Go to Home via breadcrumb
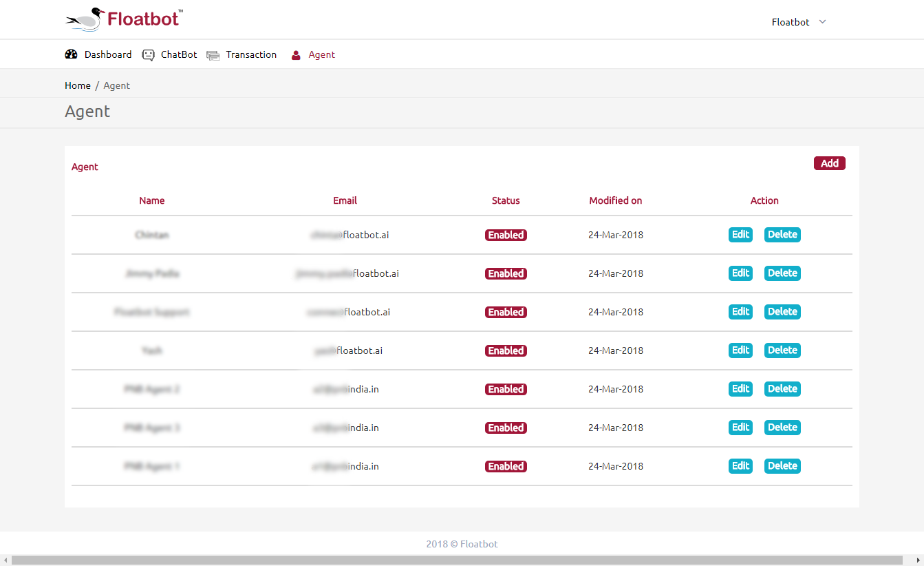This screenshot has height=566, width=924. coord(78,85)
